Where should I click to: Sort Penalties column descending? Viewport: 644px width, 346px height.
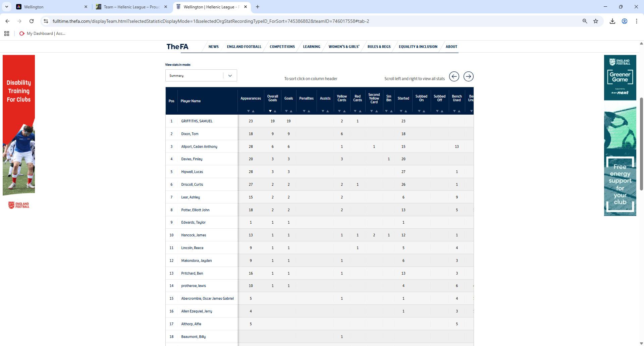[x=304, y=111]
